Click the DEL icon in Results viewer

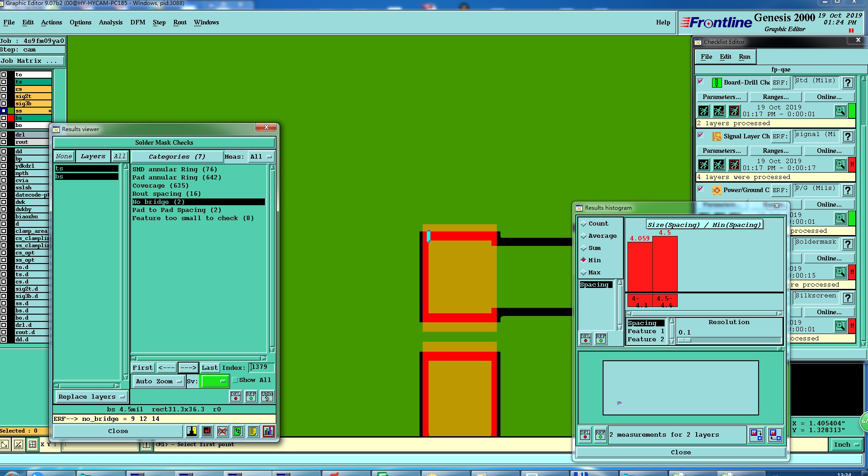pyautogui.click(x=236, y=396)
